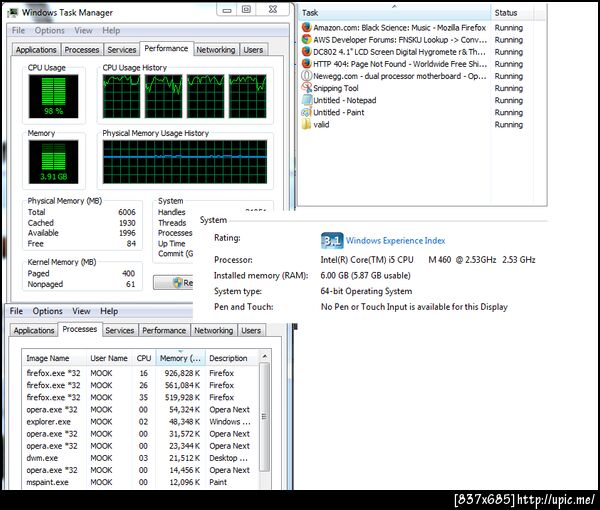Screen dimensions: 600x510
Task: Switch to Processes tab in top Task Manager
Action: (x=82, y=50)
